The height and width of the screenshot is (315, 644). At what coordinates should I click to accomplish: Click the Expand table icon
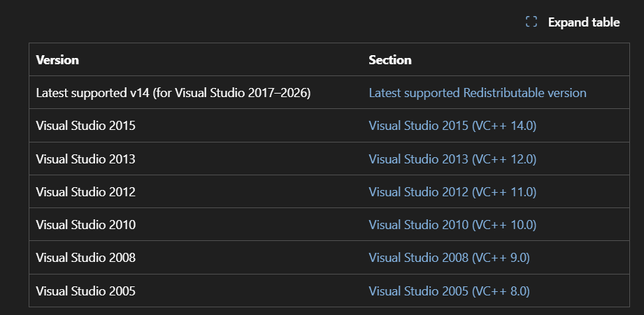point(531,22)
